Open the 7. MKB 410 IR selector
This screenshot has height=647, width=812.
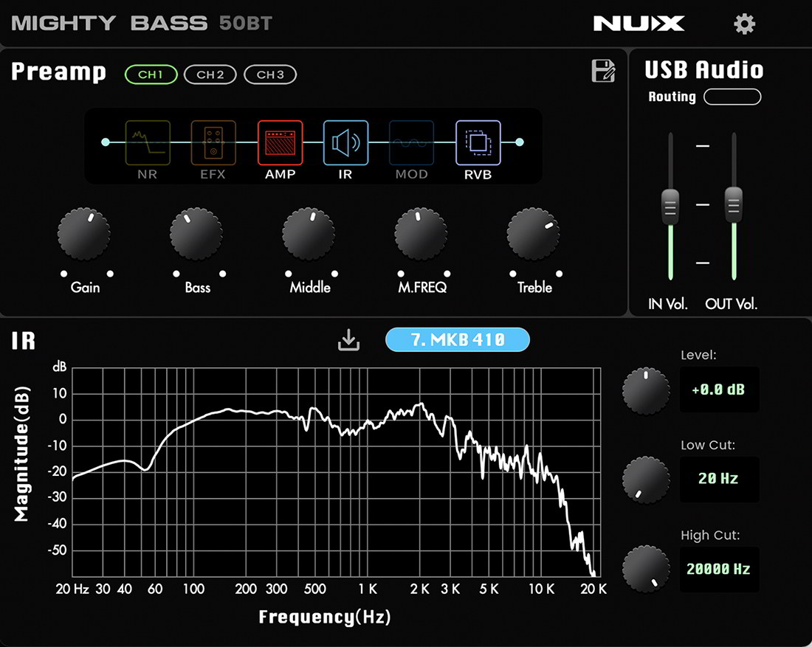coord(457,339)
